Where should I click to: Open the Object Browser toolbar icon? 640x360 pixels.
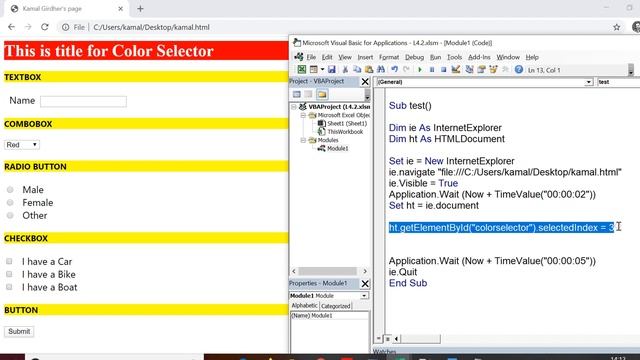[493, 70]
